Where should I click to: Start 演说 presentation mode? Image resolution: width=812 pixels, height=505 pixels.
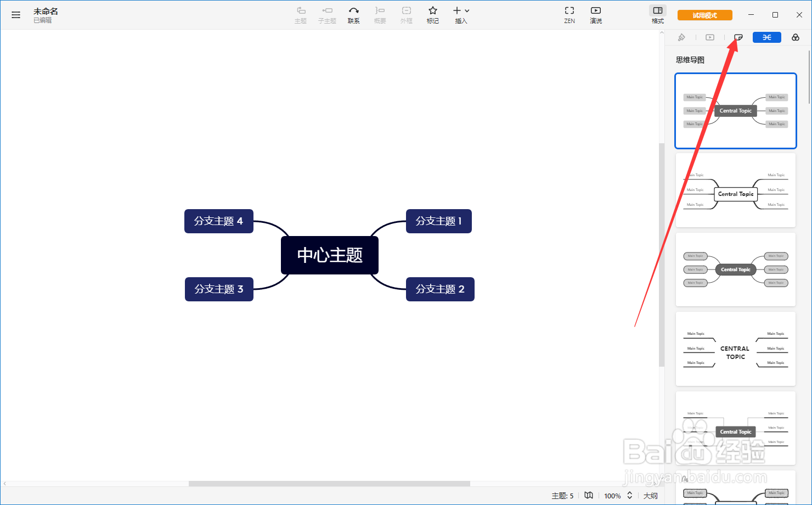[x=596, y=15]
